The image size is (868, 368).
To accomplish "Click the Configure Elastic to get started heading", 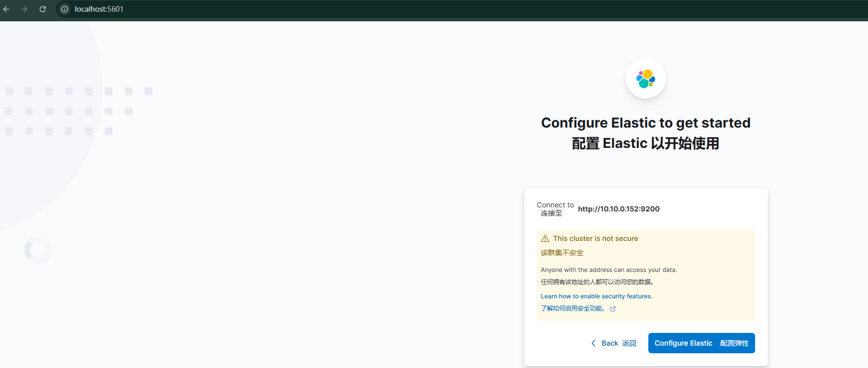I will [646, 123].
